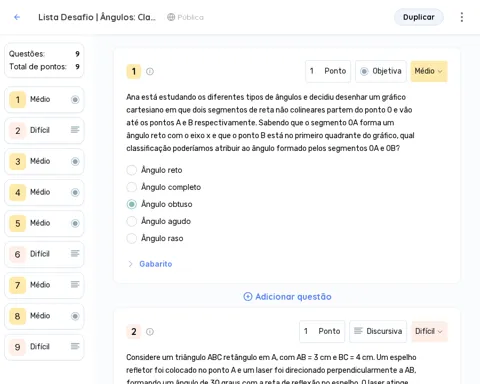Click the plus icon of Adicionar questão
Viewport: 480px width, 384px height.
click(x=248, y=297)
